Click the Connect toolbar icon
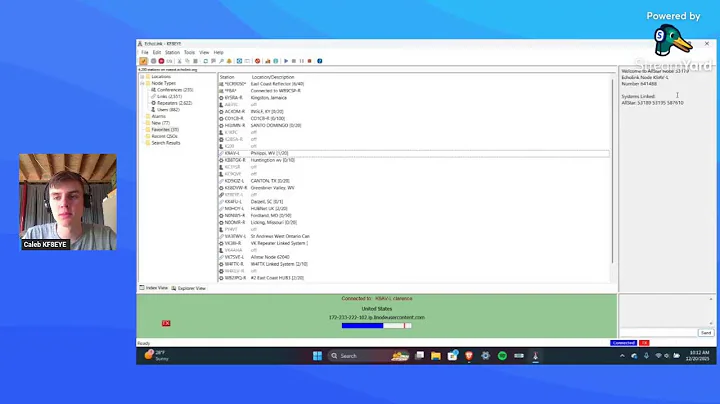720x404 pixels. (x=153, y=61)
